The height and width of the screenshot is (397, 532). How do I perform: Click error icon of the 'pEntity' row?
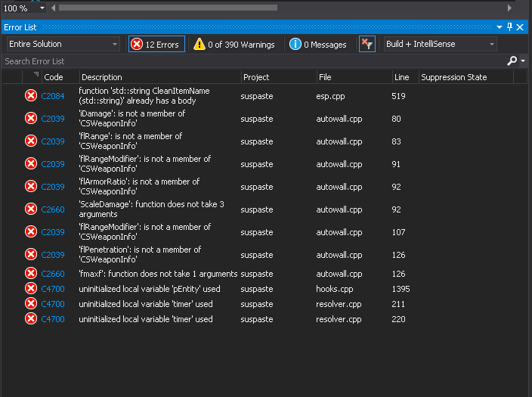click(31, 289)
